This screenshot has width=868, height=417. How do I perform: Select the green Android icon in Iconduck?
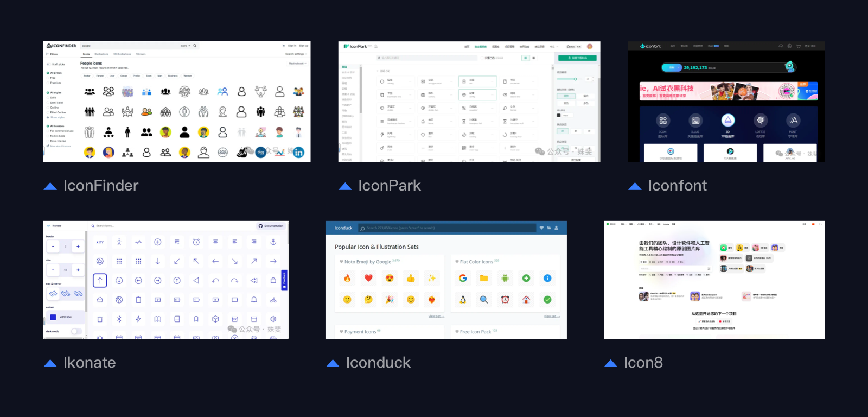505,278
